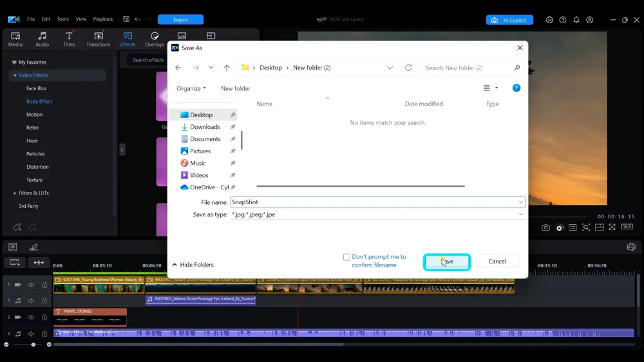Click the timeline zoom slider

33,345
